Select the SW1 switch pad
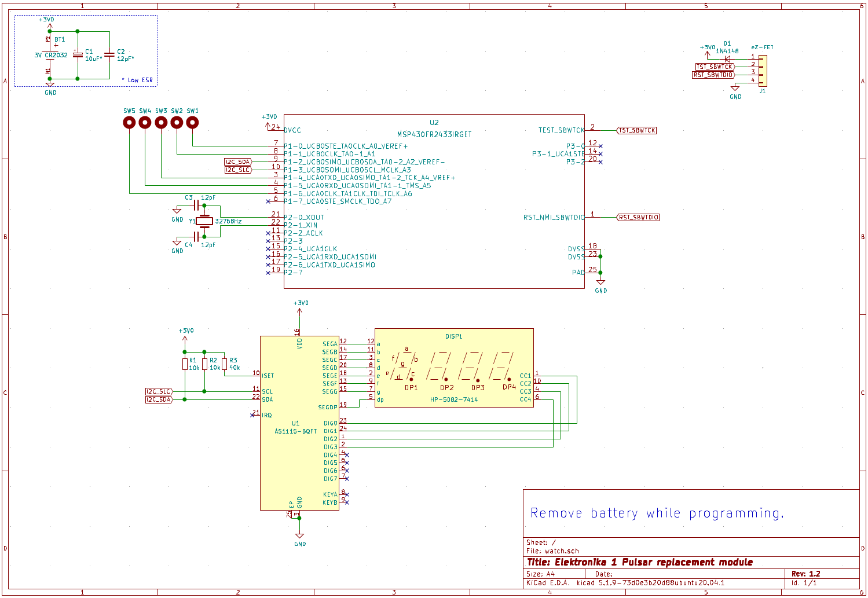 (x=192, y=122)
